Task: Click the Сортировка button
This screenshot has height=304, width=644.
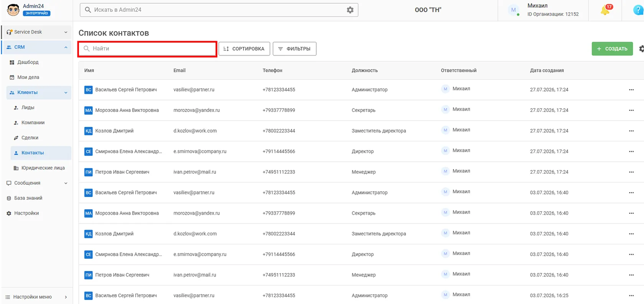Action: [x=244, y=49]
